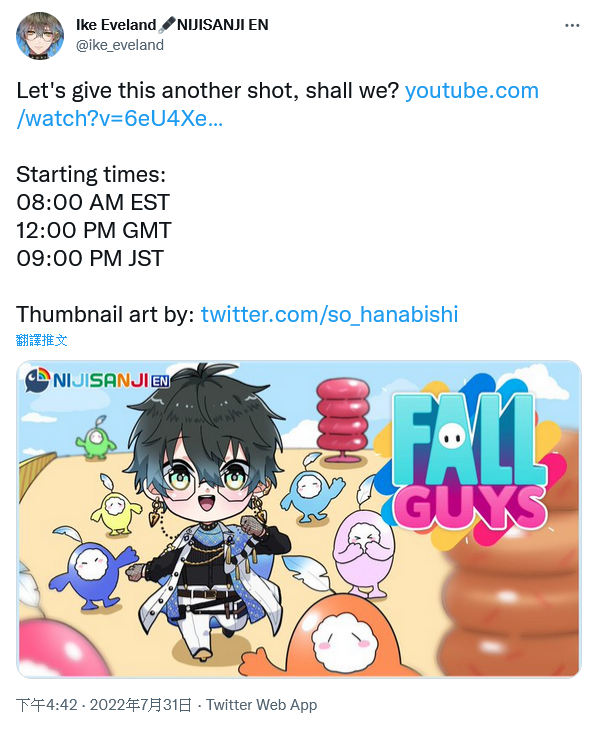The image size is (598, 731).
Task: Click the Ike Eveland display name
Action: tap(116, 25)
